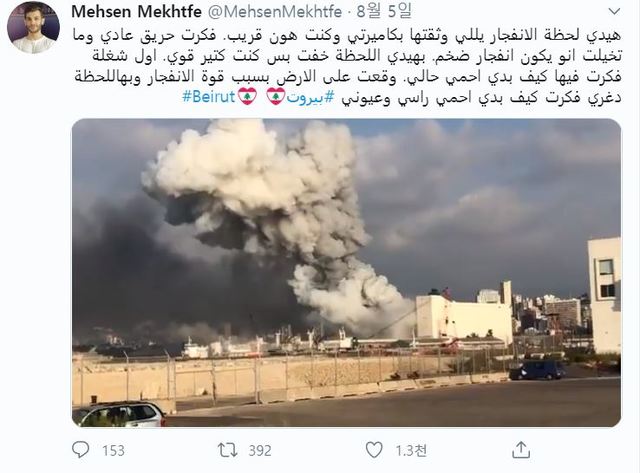Like the tweet with the heart icon
Screen dimensions: 640x473
point(373,450)
